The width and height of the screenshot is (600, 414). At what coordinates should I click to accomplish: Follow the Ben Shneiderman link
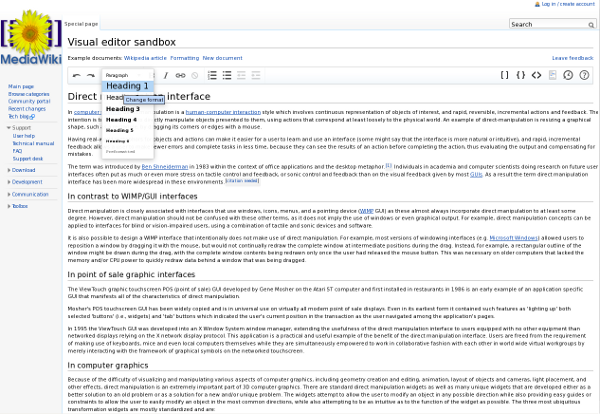point(165,167)
